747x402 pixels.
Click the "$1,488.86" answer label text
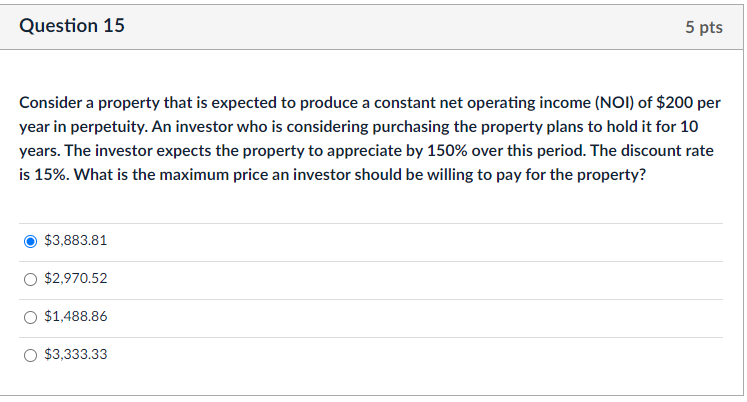click(76, 316)
